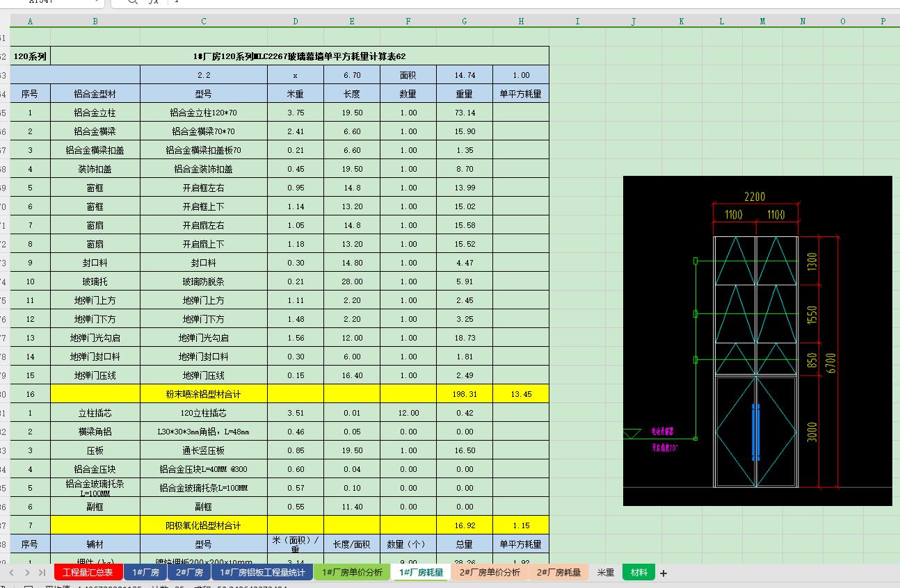Select column E header
This screenshot has height=588, width=900.
[x=352, y=22]
